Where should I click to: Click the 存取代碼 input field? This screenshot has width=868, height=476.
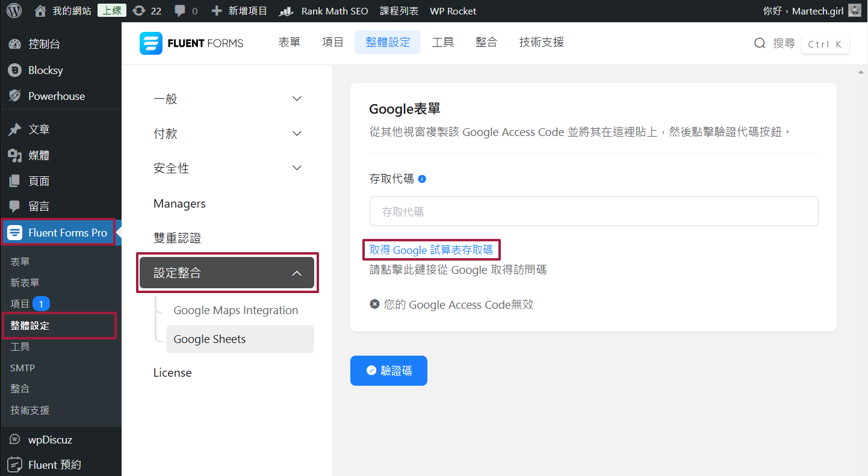pyautogui.click(x=594, y=212)
